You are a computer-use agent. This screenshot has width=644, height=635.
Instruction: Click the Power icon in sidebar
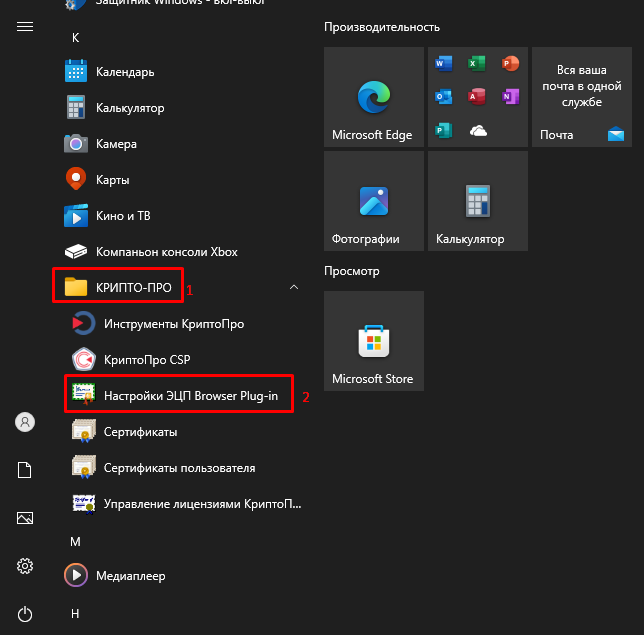pos(25,614)
